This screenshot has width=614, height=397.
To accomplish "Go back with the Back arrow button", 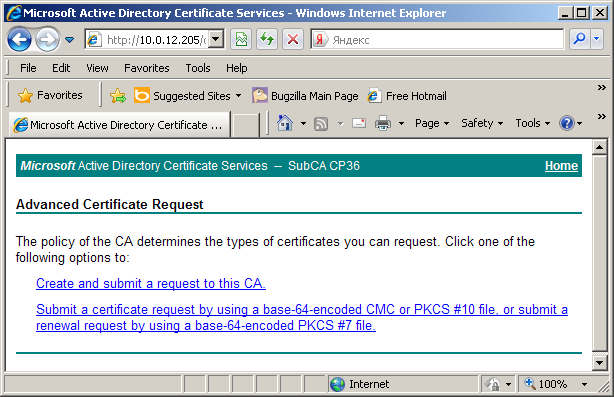I will pos(19,40).
